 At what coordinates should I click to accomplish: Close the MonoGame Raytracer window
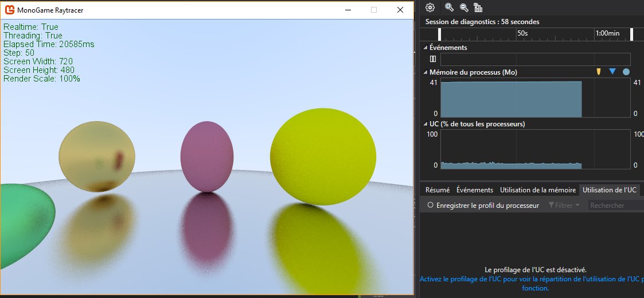[x=400, y=10]
